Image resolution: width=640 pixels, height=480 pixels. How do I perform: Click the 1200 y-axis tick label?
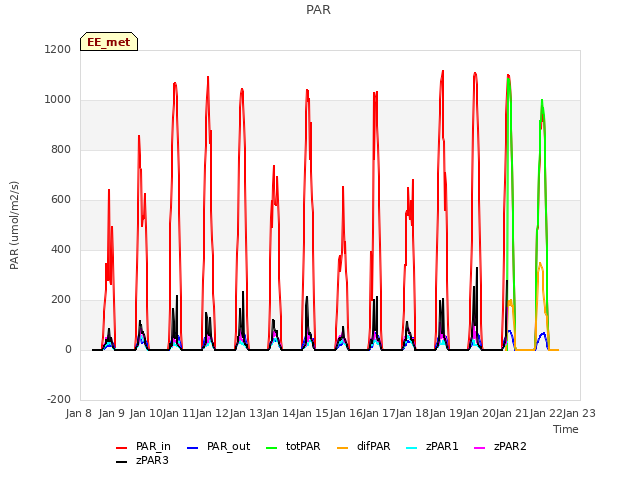58,49
